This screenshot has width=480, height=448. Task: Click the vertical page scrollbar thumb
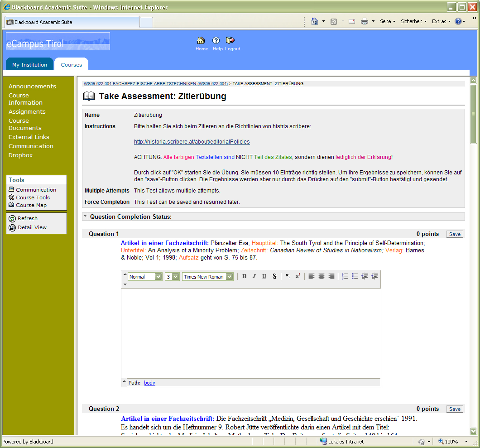pyautogui.click(x=474, y=113)
